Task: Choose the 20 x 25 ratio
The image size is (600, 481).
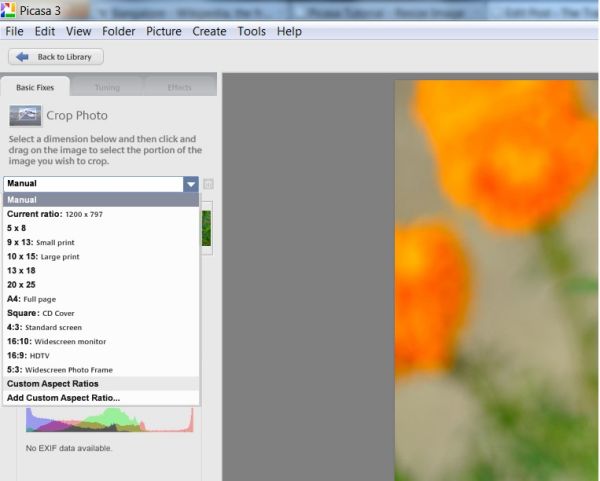Action: 101,285
